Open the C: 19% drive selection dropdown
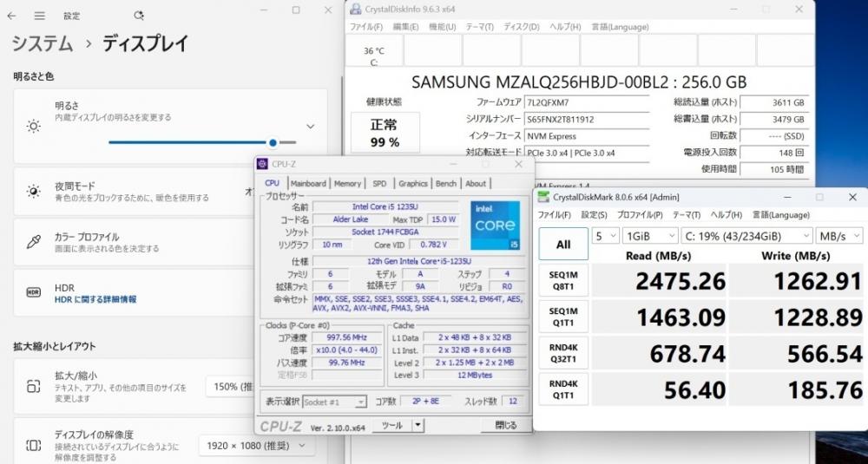Viewport: 868px width, 464px height. pyautogui.click(x=746, y=236)
